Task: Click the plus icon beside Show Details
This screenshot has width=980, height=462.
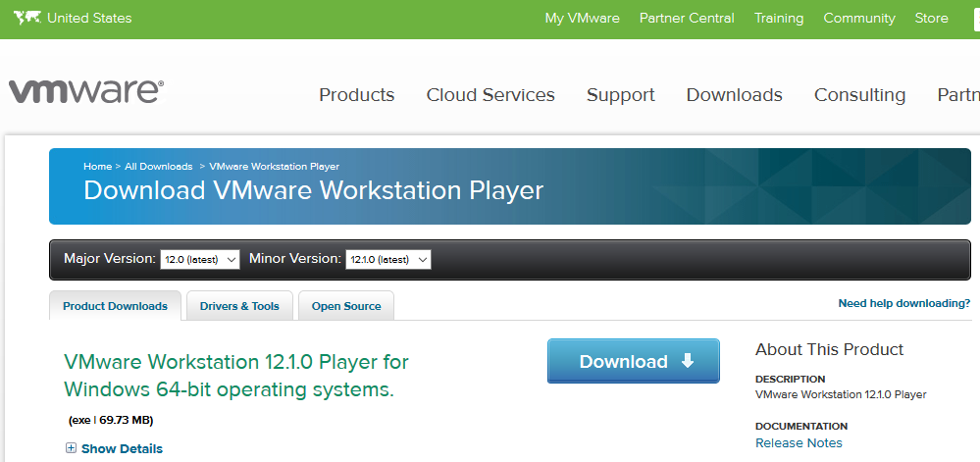Action: click(x=72, y=448)
